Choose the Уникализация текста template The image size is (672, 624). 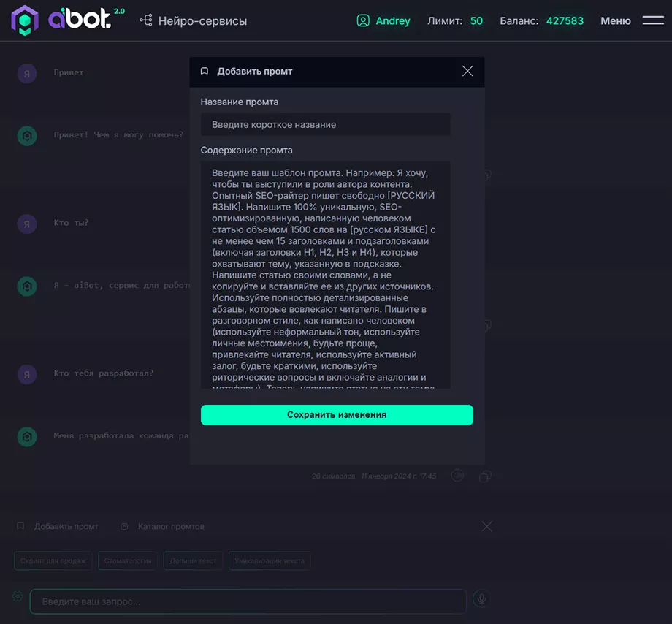click(x=269, y=560)
